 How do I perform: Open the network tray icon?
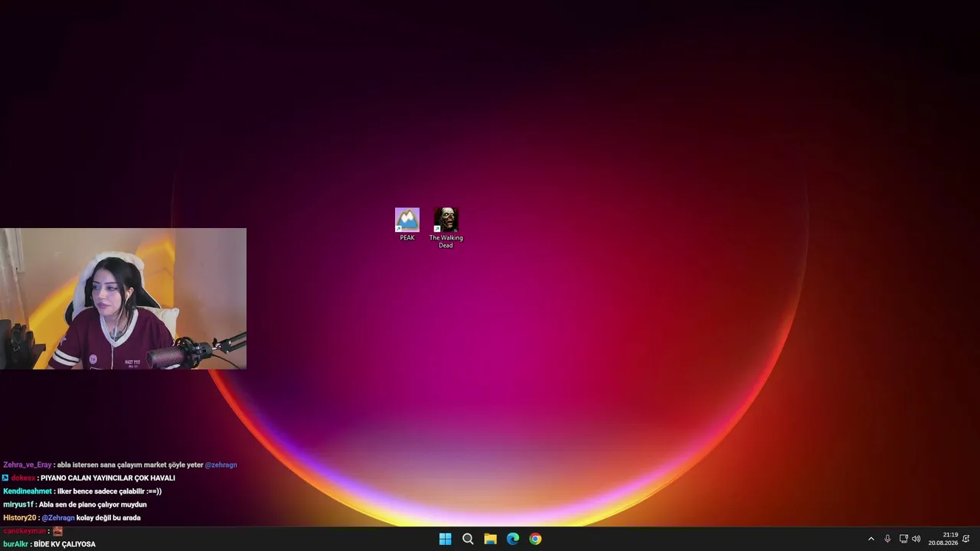(x=903, y=539)
